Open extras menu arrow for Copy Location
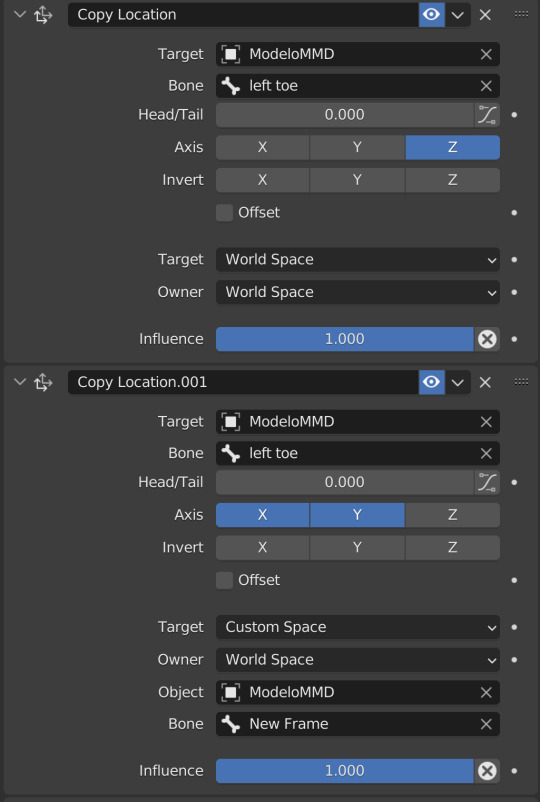Image resolution: width=540 pixels, height=802 pixels. (458, 15)
